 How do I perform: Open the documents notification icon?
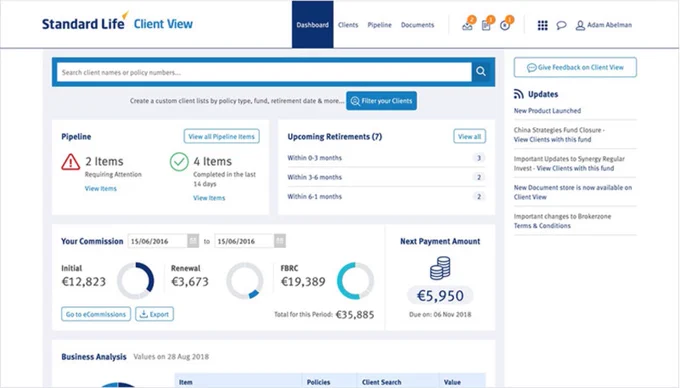tap(486, 26)
